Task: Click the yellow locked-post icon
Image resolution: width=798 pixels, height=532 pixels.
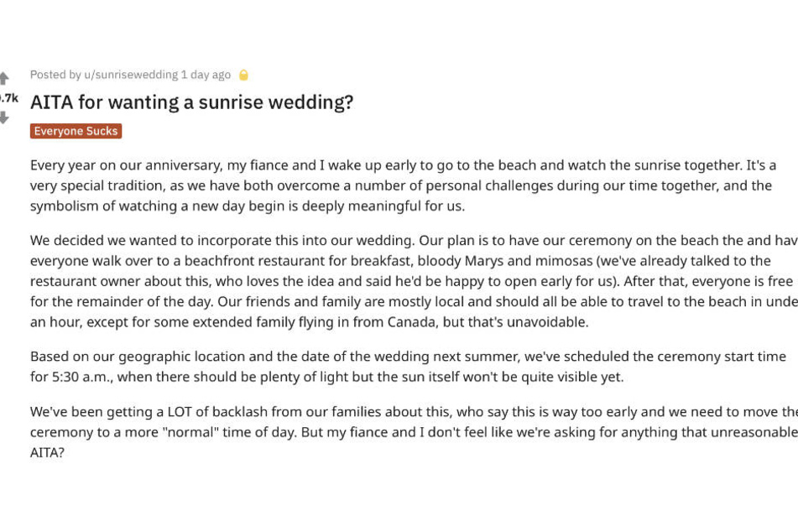Action: (244, 76)
